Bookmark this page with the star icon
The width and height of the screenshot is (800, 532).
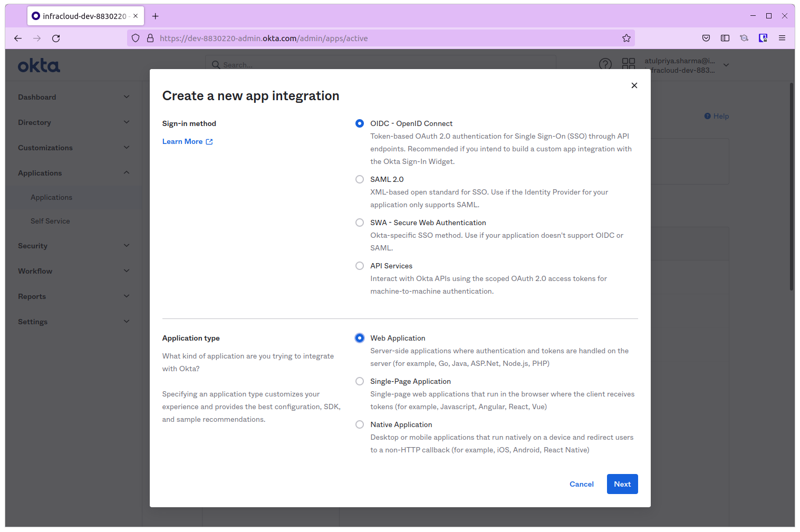coord(626,38)
